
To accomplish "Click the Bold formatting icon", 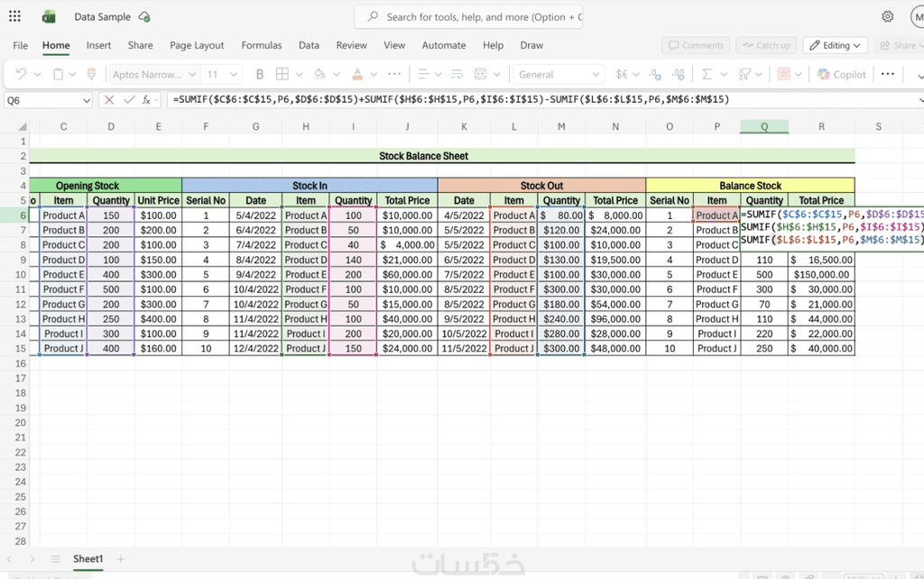I will (260, 74).
